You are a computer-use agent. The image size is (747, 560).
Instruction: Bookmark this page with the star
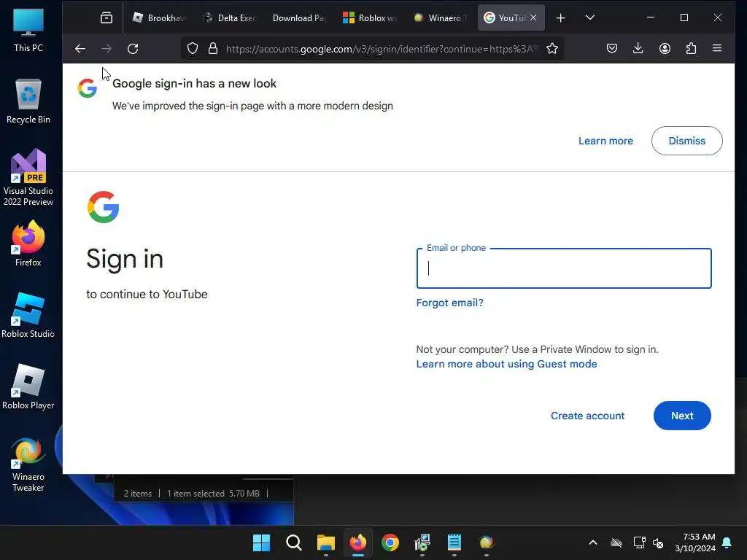pyautogui.click(x=552, y=49)
